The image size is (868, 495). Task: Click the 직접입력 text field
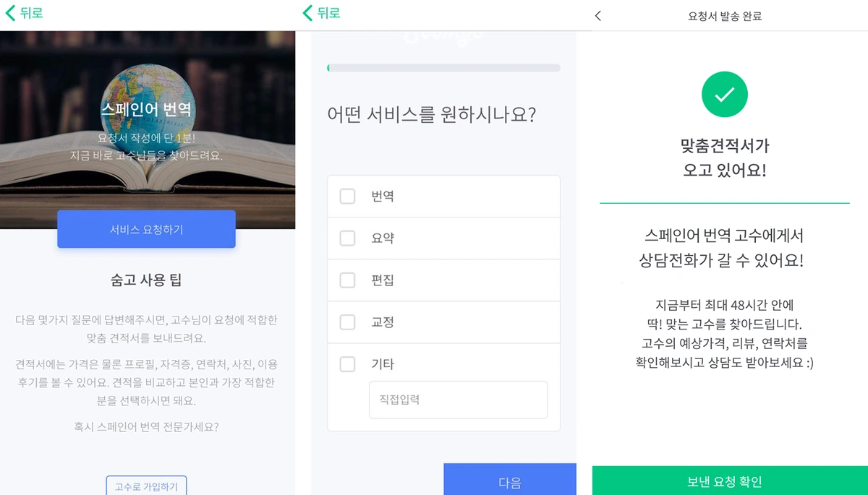point(458,400)
